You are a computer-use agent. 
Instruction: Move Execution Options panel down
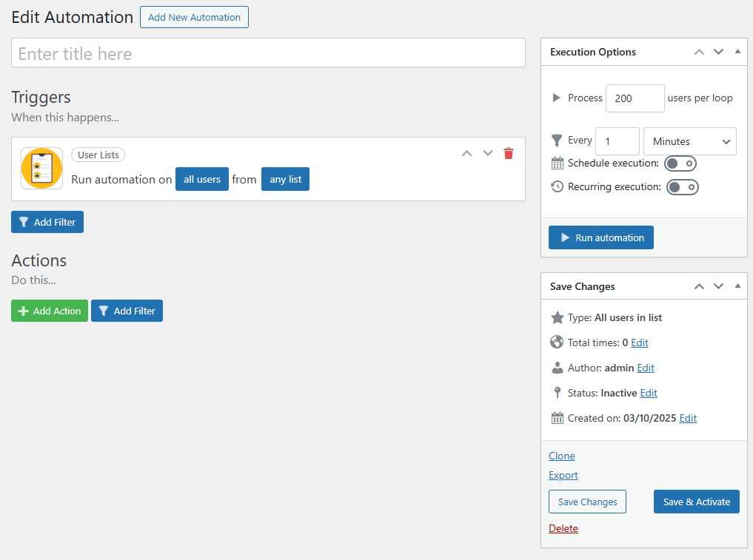pos(718,52)
